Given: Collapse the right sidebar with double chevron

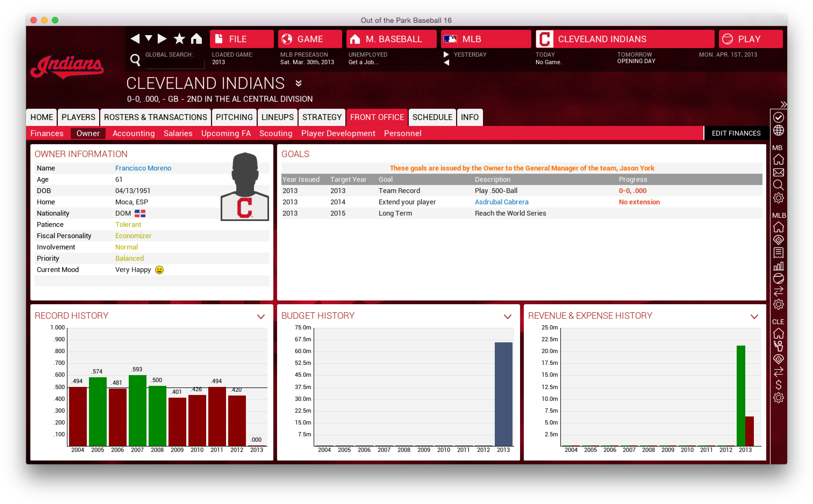Looking at the screenshot, I should point(783,104).
